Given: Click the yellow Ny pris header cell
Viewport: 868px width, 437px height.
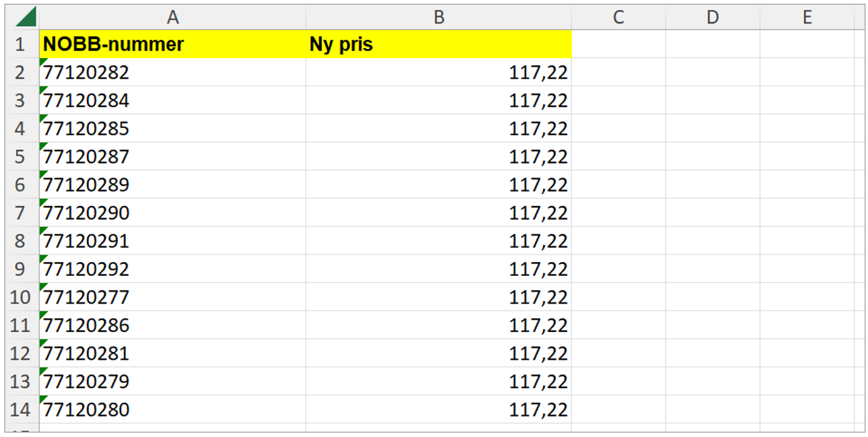Looking at the screenshot, I should [439, 44].
